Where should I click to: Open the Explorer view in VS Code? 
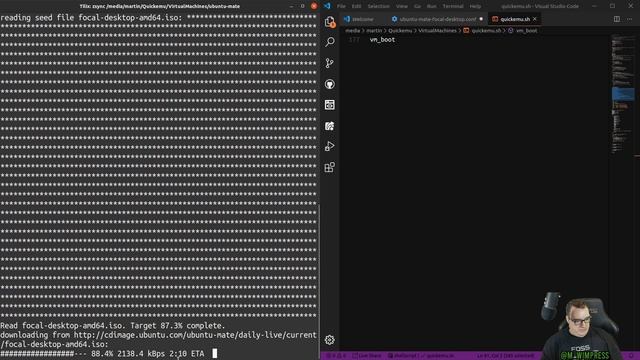pyautogui.click(x=330, y=22)
